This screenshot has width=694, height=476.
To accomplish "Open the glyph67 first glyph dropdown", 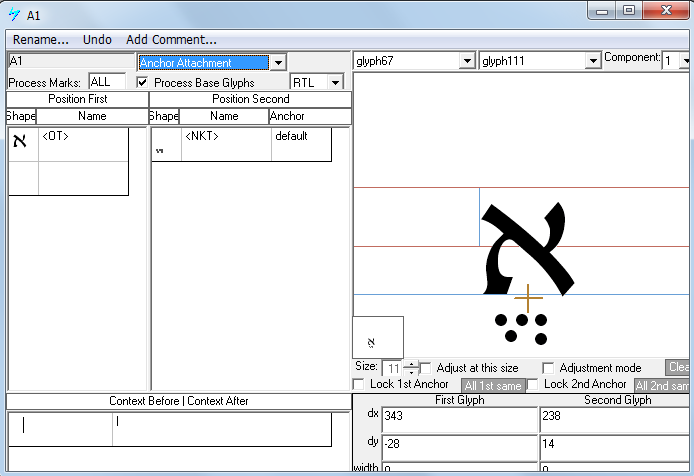I will [467, 61].
